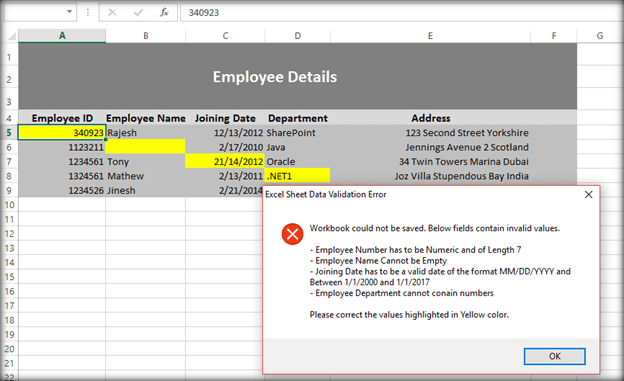Image resolution: width=624 pixels, height=381 pixels.
Task: Click the formula bar options dots handle
Action: click(88, 13)
